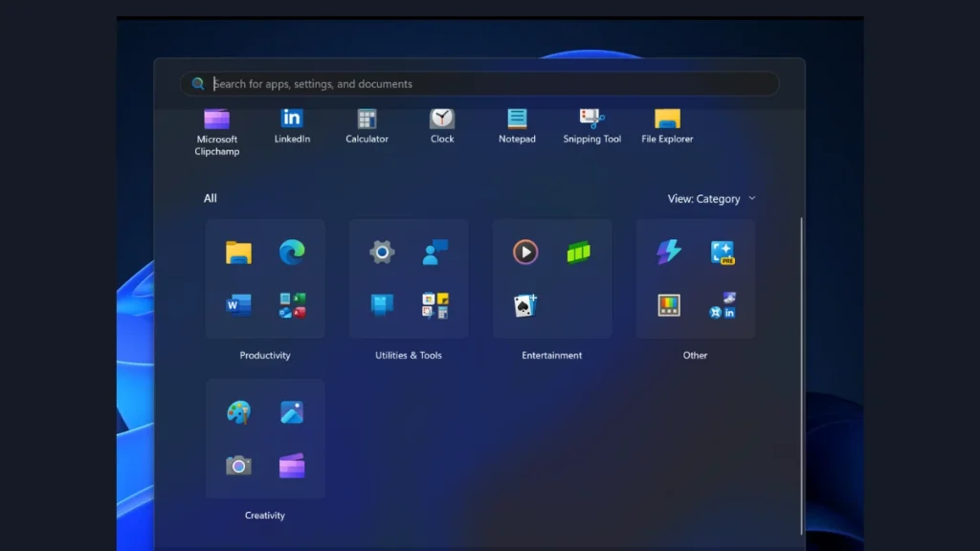Image resolution: width=980 pixels, height=551 pixels.
Task: Open the person-with-chat icon in Utilities & Tools
Action: pos(435,253)
